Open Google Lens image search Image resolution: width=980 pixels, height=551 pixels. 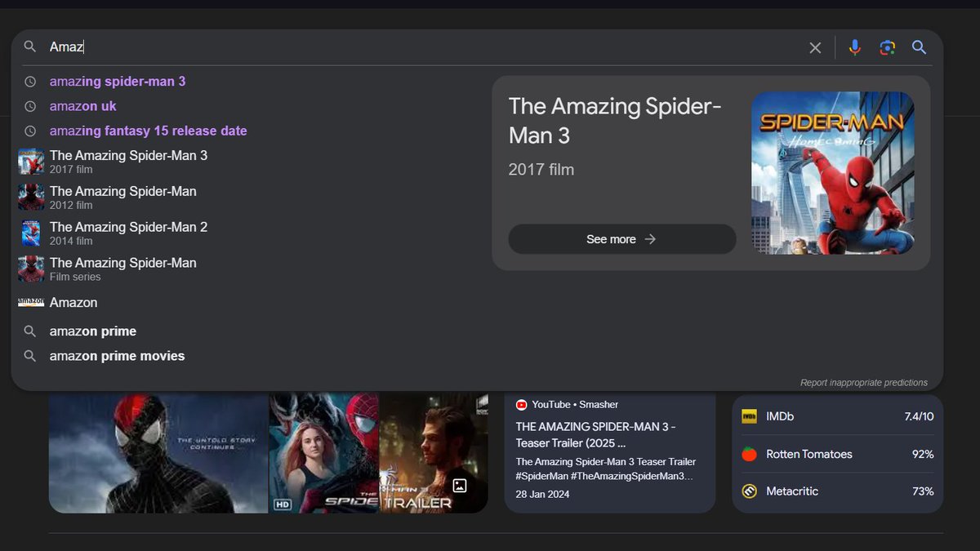(887, 47)
